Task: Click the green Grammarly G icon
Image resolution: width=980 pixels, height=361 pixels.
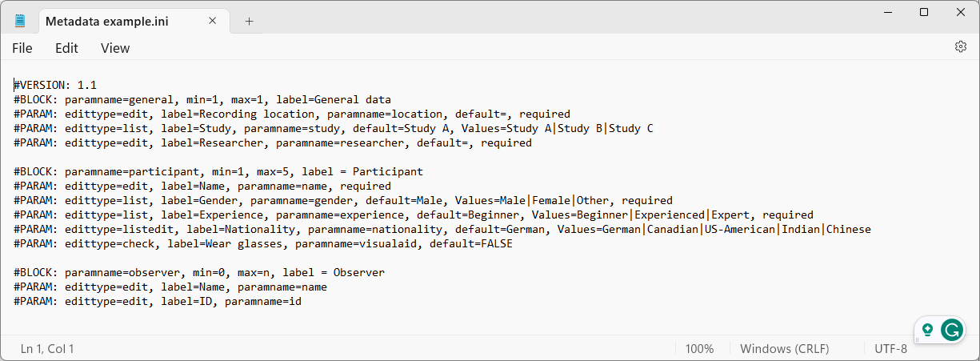Action: pos(951,330)
